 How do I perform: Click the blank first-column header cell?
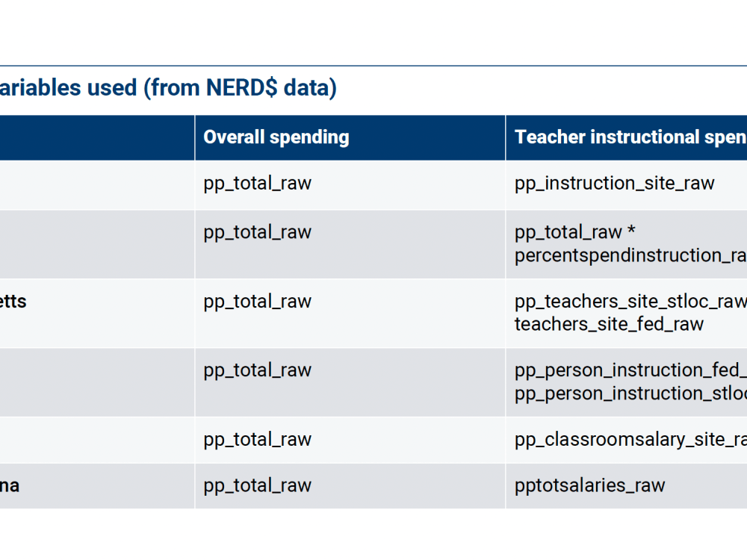click(x=97, y=137)
